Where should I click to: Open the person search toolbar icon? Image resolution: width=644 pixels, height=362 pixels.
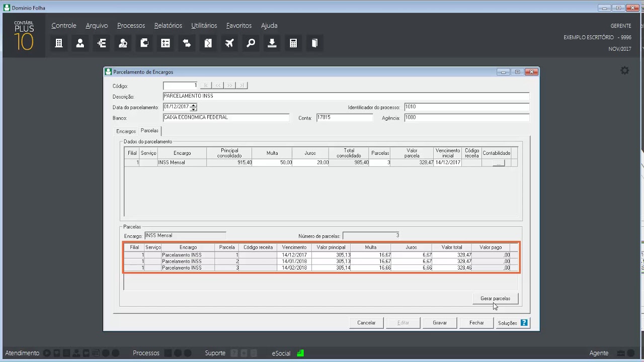pos(123,43)
